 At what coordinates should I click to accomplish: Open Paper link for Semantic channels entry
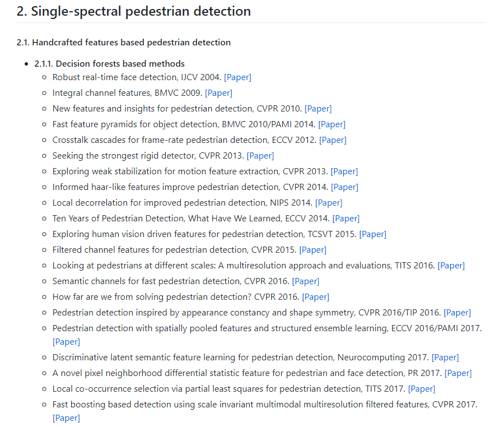pyautogui.click(x=306, y=281)
